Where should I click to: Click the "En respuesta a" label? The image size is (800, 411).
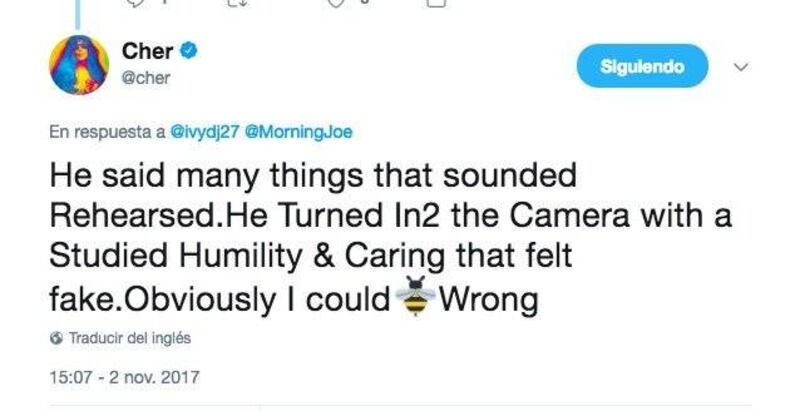click(107, 131)
